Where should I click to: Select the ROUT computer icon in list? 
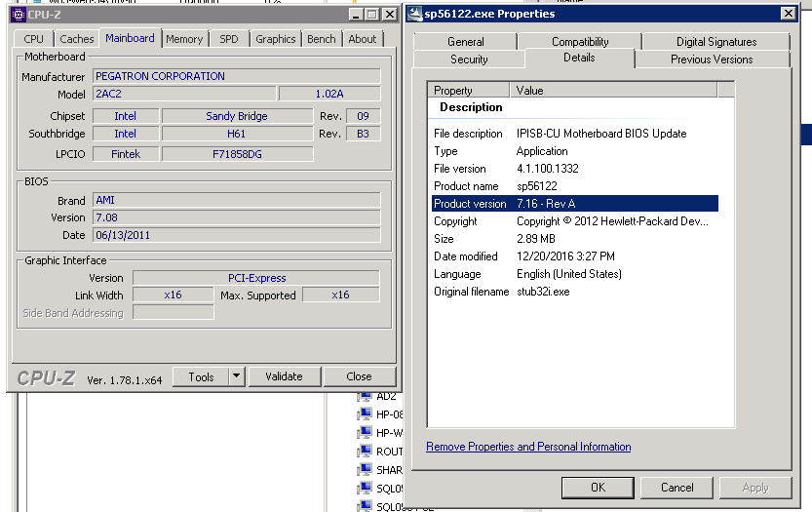(365, 452)
